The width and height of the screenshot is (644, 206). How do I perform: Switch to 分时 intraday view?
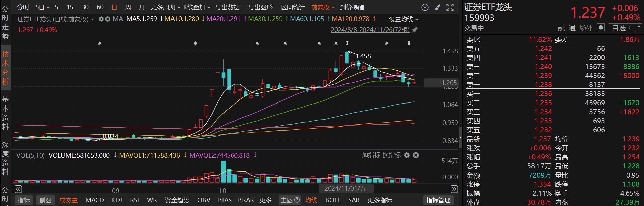click(23, 7)
